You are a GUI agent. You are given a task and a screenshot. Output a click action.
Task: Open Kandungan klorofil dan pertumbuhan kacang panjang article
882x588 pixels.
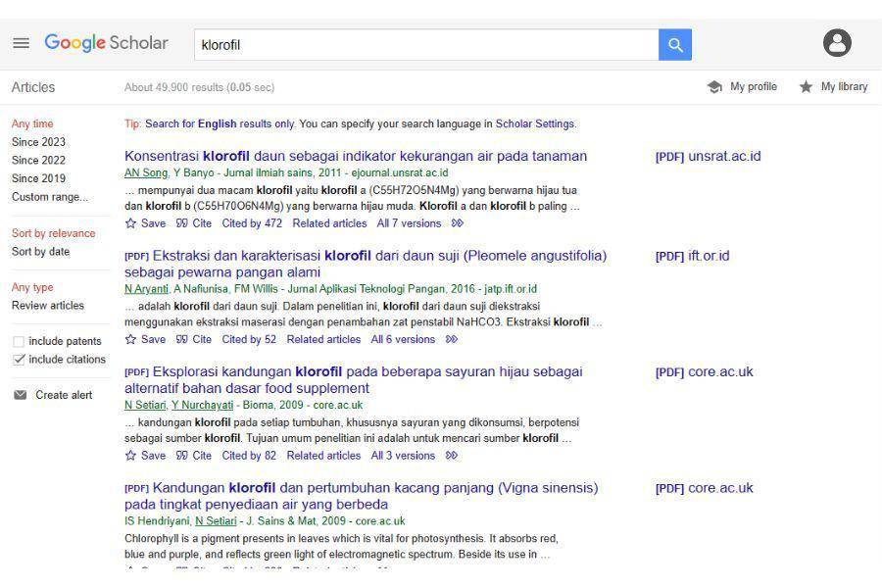pos(361,496)
